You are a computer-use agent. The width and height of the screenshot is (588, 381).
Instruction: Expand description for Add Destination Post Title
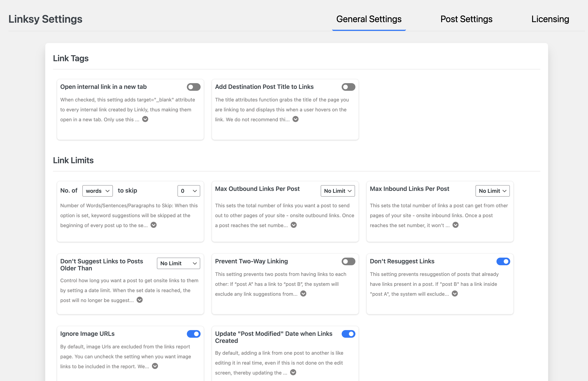point(296,119)
